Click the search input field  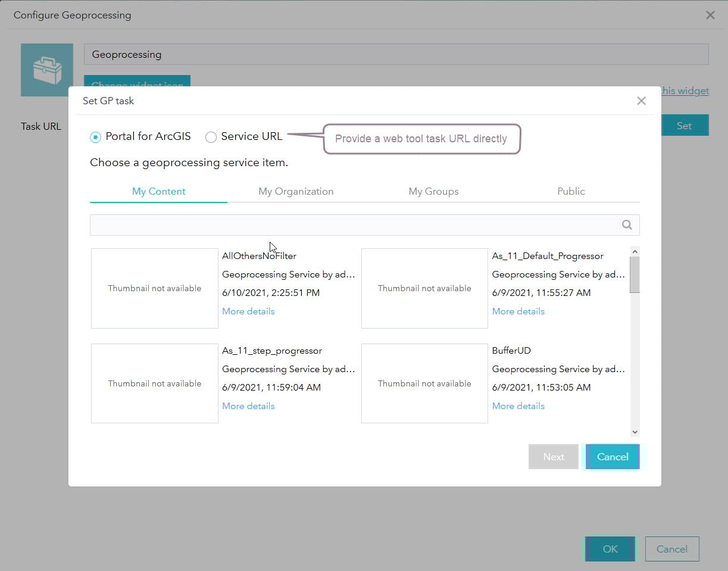click(x=357, y=224)
